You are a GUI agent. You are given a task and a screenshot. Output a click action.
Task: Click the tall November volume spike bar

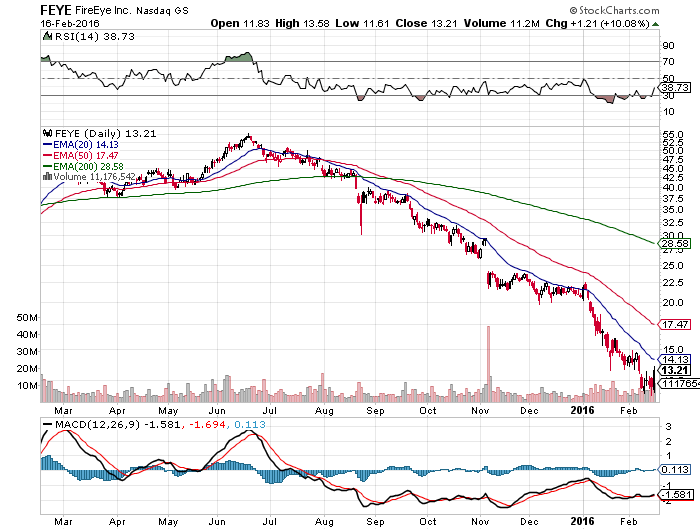(x=488, y=364)
